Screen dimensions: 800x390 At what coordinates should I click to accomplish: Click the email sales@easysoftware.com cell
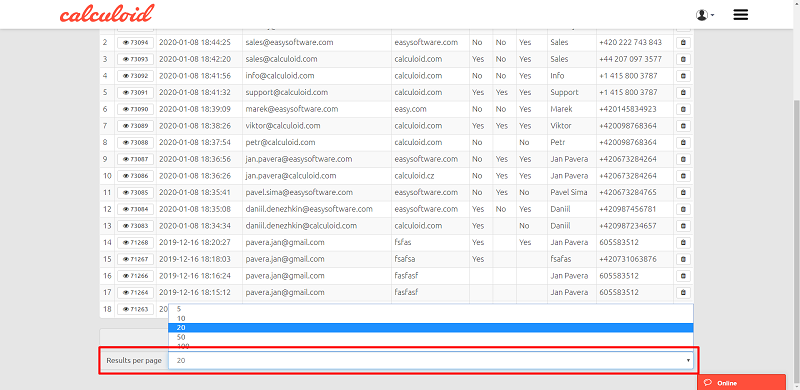[x=317, y=42]
